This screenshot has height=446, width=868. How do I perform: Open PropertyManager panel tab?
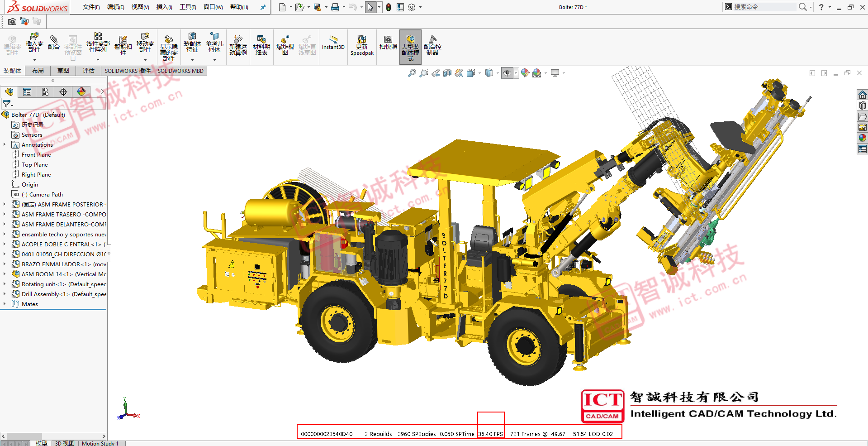(x=27, y=92)
